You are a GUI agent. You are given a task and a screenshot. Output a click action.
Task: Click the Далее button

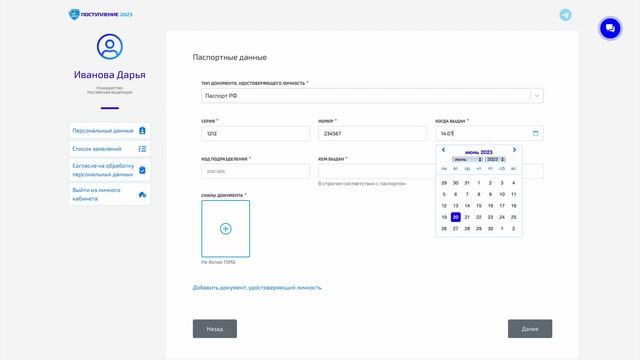pyautogui.click(x=530, y=329)
